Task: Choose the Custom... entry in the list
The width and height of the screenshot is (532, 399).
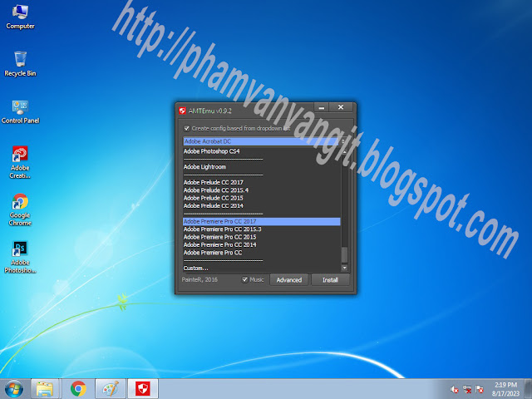Action: (x=262, y=268)
